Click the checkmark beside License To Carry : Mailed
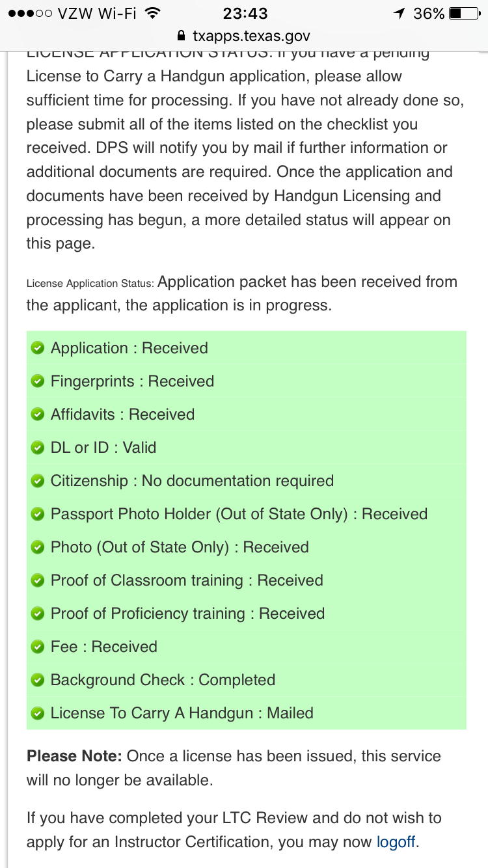 pos(38,713)
